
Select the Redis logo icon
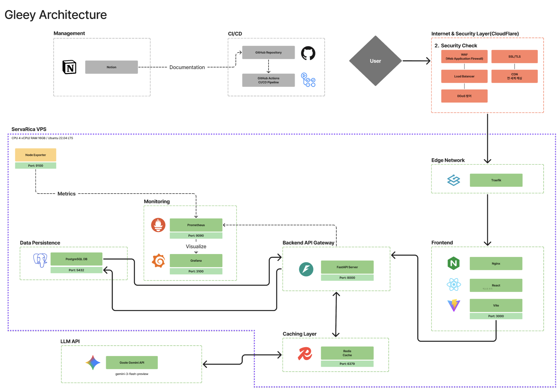coord(305,354)
